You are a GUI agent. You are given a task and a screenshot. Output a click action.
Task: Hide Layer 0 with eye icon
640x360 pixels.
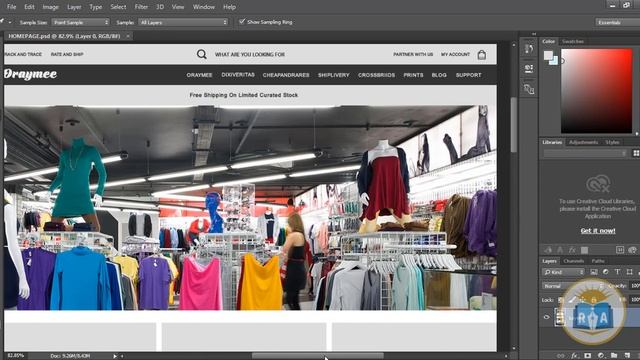(547, 317)
